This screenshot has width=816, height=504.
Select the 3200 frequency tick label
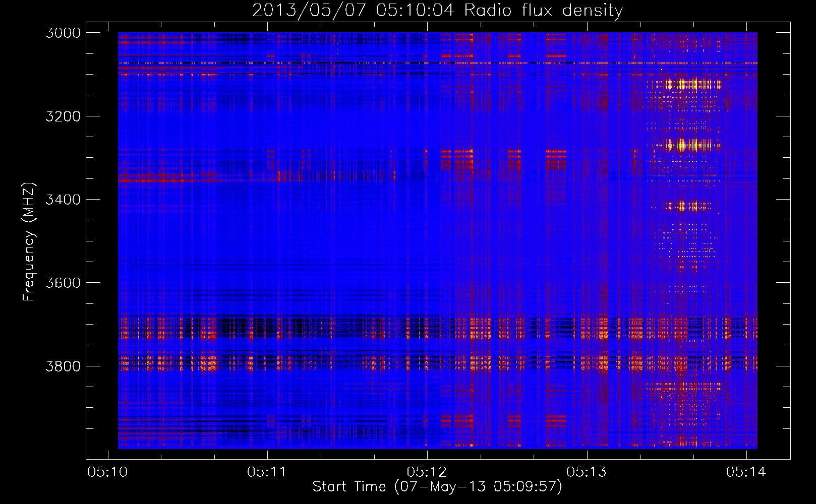63,116
